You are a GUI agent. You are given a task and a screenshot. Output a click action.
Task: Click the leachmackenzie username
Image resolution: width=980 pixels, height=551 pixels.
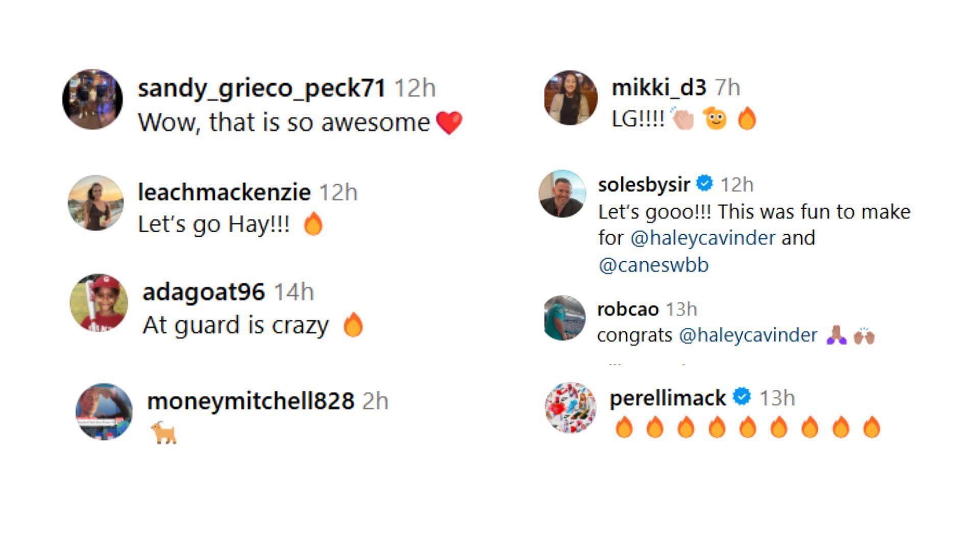coord(224,192)
